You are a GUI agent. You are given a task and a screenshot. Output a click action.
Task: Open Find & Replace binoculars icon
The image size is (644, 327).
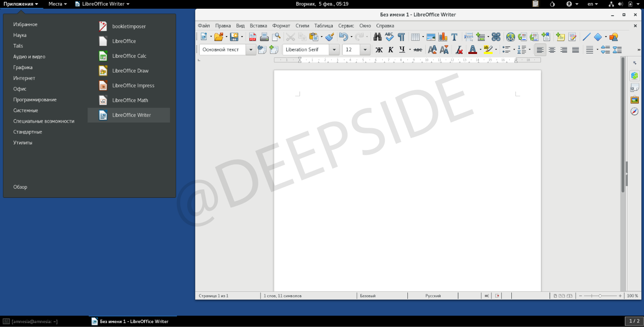[x=377, y=37]
